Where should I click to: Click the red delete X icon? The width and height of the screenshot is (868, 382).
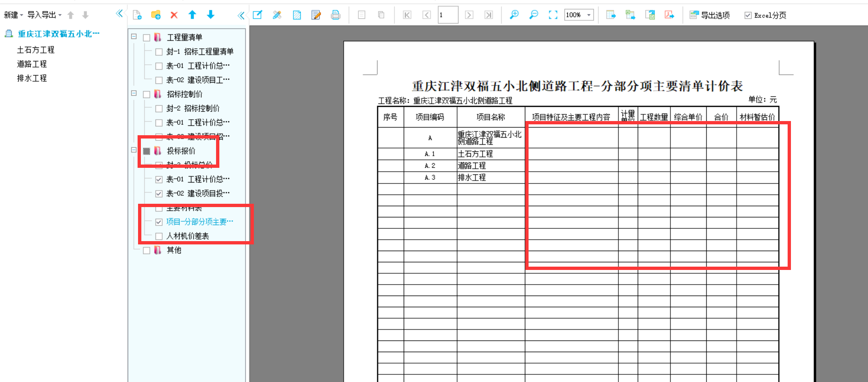click(x=174, y=15)
